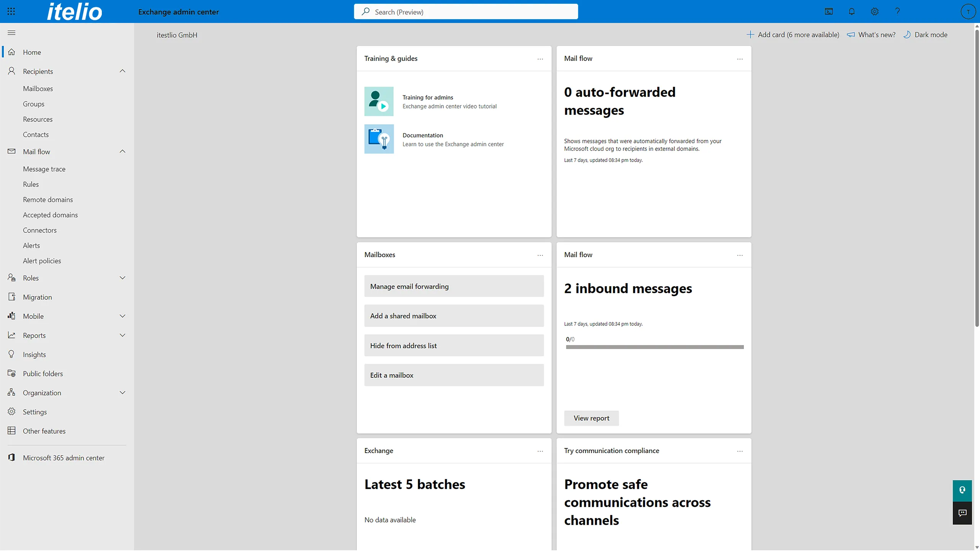
Task: Click Edit a mailbox button
Action: point(454,375)
